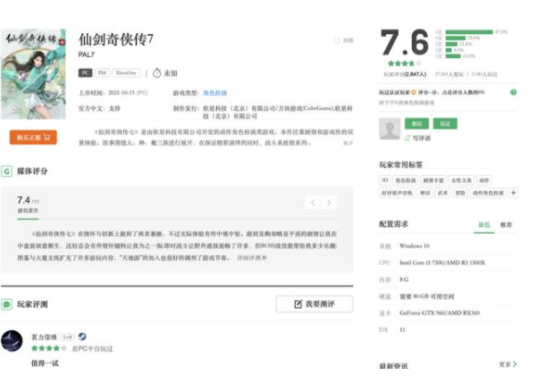Viewport: 546px width, 392px height.
Task: Select the PS4 platform tag
Action: [102, 72]
